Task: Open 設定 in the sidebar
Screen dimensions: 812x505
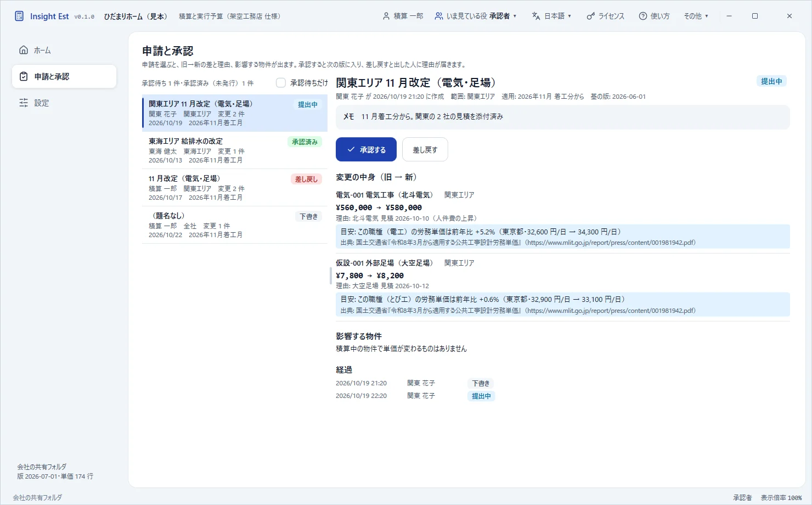Action: [64, 103]
